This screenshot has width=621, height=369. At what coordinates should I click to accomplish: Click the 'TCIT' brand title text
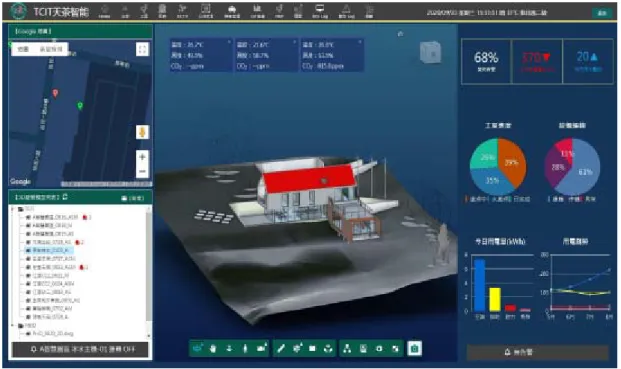61,12
